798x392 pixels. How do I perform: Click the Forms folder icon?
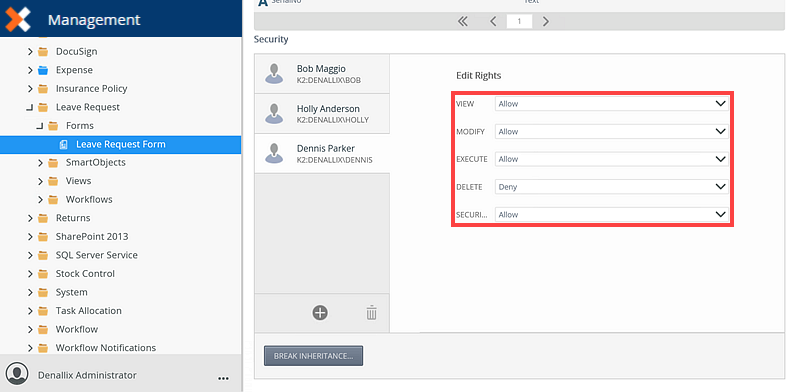53,126
